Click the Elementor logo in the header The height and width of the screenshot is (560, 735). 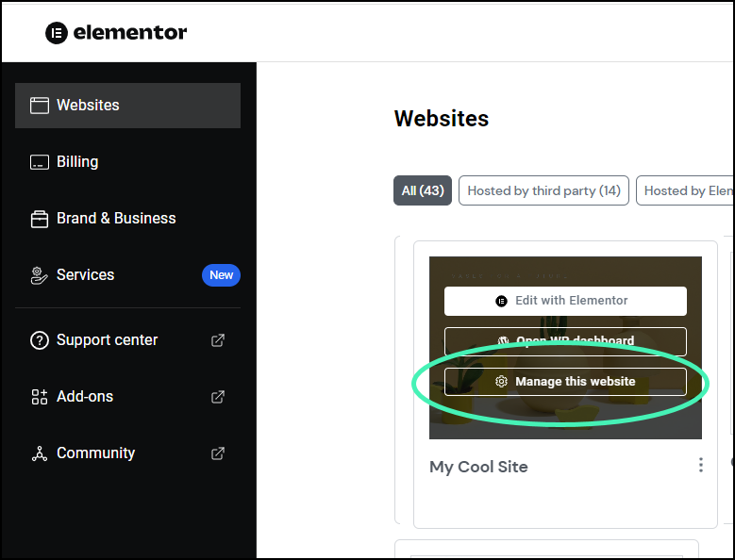pos(116,33)
